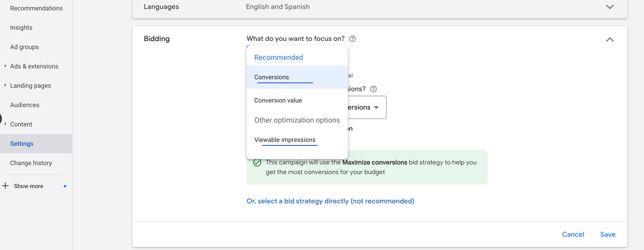
Task: Pick Viewable impressions option
Action: click(285, 140)
